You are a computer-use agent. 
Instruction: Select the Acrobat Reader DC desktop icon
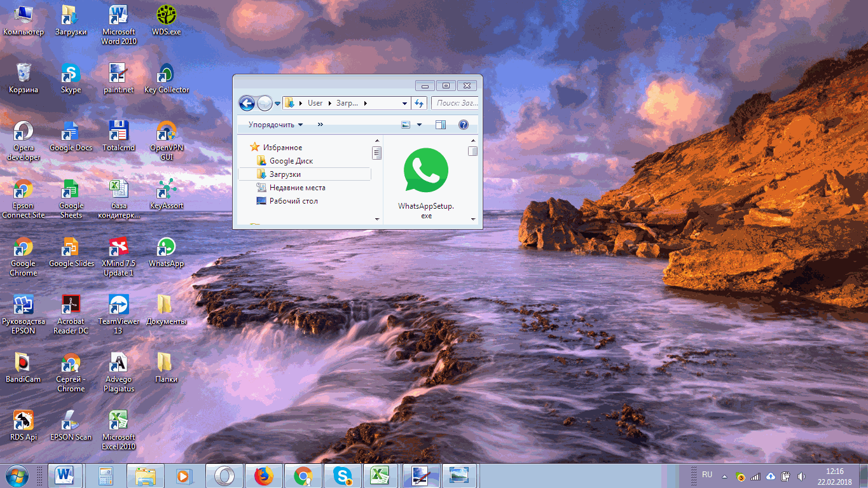coord(71,314)
